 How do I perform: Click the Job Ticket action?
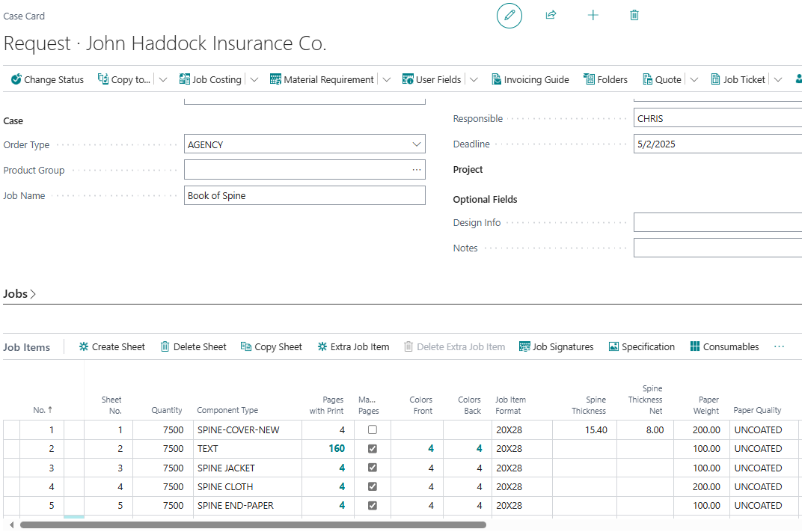click(x=738, y=79)
